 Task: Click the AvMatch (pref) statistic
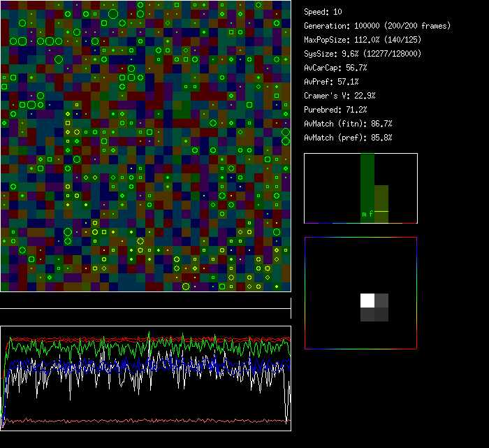pos(348,138)
